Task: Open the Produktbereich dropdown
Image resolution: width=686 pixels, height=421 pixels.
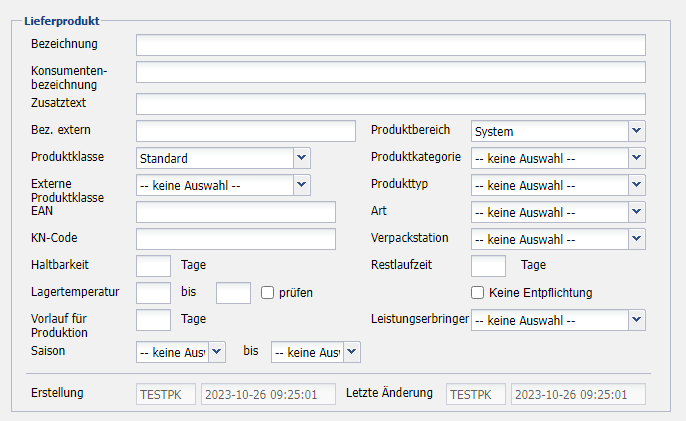Action: pyautogui.click(x=557, y=131)
